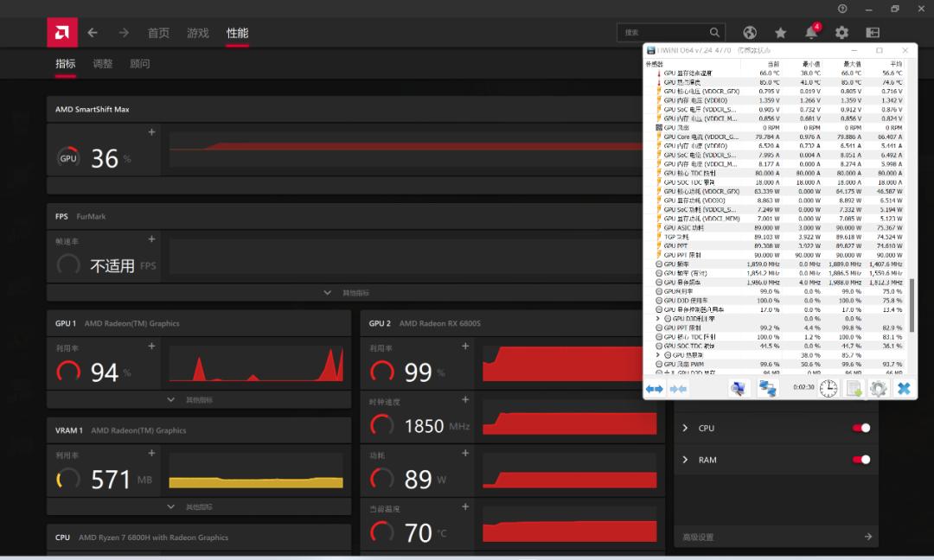Viewport: 934px width, 560px height.
Task: Open the remote monitoring icon in HWiNFO64
Action: pos(768,388)
